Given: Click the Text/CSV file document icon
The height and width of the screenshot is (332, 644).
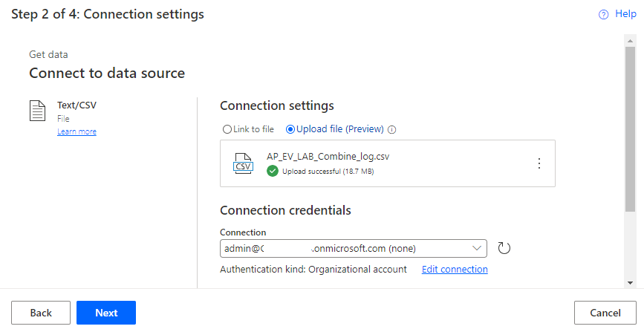Looking at the screenshot, I should point(37,111).
